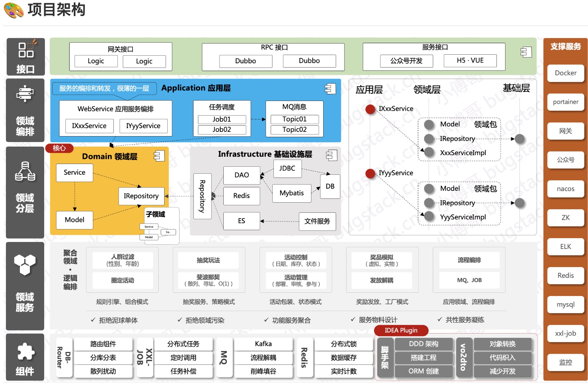Image resolution: width=588 pixels, height=383 pixels.
Task: Click the component icon in Application 应用层
Action: pos(330,89)
